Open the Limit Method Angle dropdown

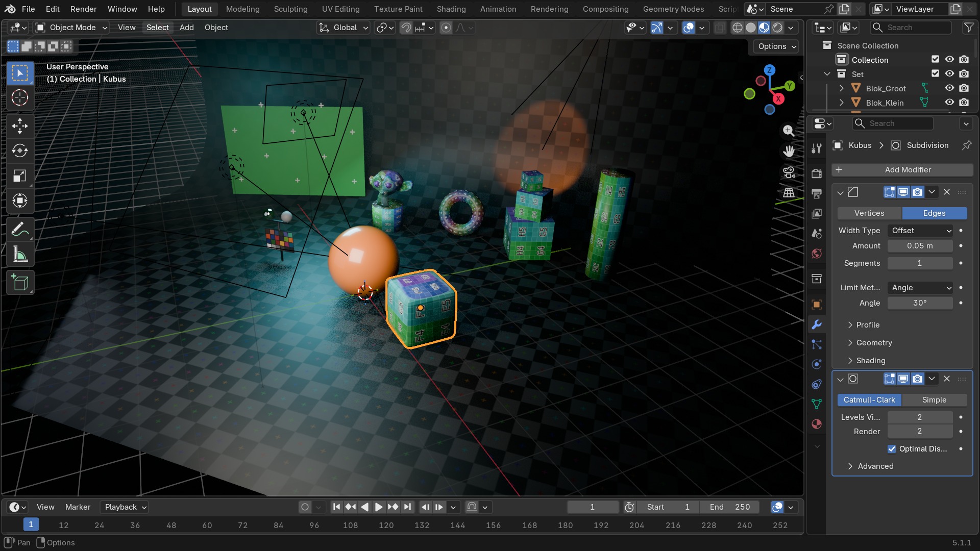click(921, 288)
